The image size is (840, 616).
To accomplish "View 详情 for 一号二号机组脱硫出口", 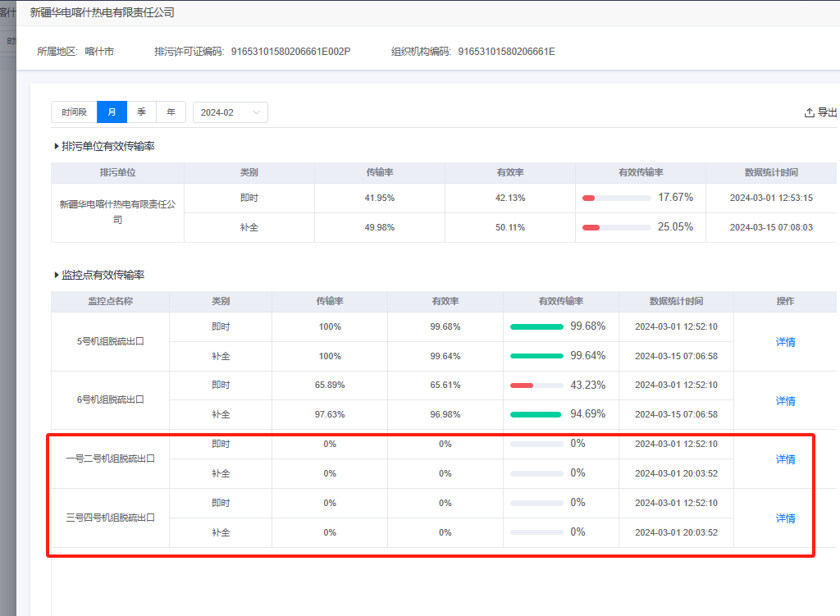I will pyautogui.click(x=785, y=459).
